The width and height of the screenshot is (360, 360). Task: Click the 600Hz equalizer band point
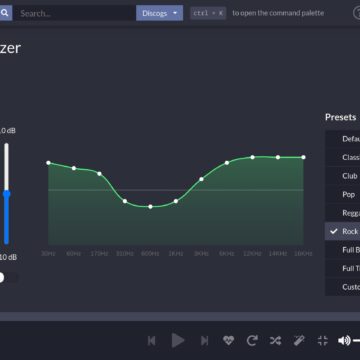coord(150,207)
